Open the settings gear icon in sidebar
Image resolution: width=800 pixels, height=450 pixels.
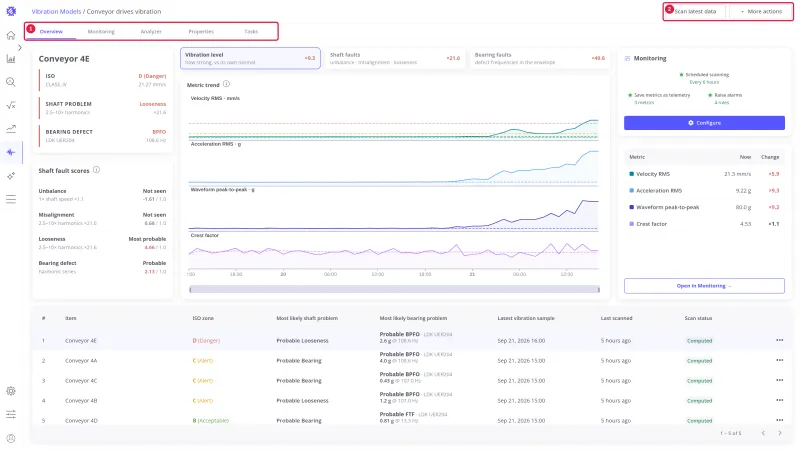click(11, 391)
